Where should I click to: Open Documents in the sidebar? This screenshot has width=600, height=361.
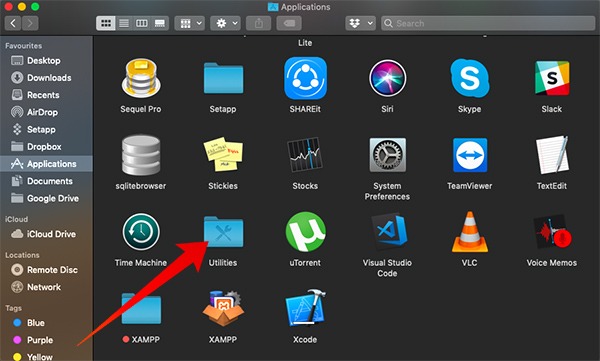tap(46, 181)
